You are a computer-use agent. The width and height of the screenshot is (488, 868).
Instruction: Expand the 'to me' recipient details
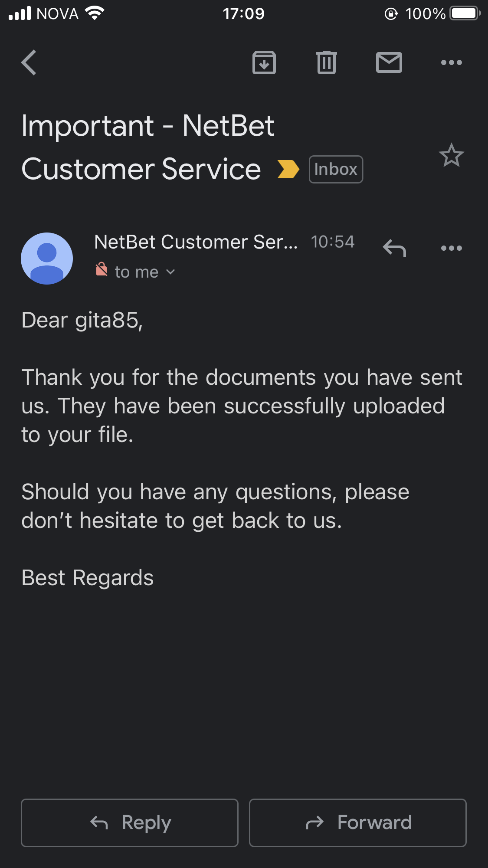point(145,272)
